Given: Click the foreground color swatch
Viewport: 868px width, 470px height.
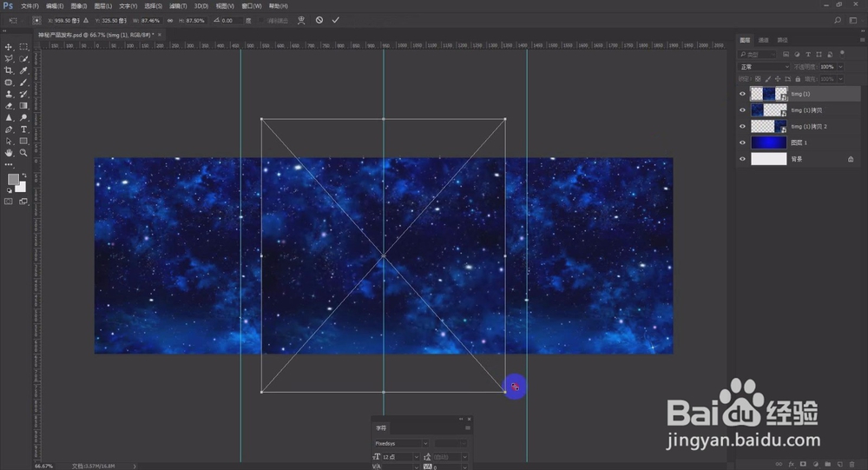Looking at the screenshot, I should pos(13,179).
